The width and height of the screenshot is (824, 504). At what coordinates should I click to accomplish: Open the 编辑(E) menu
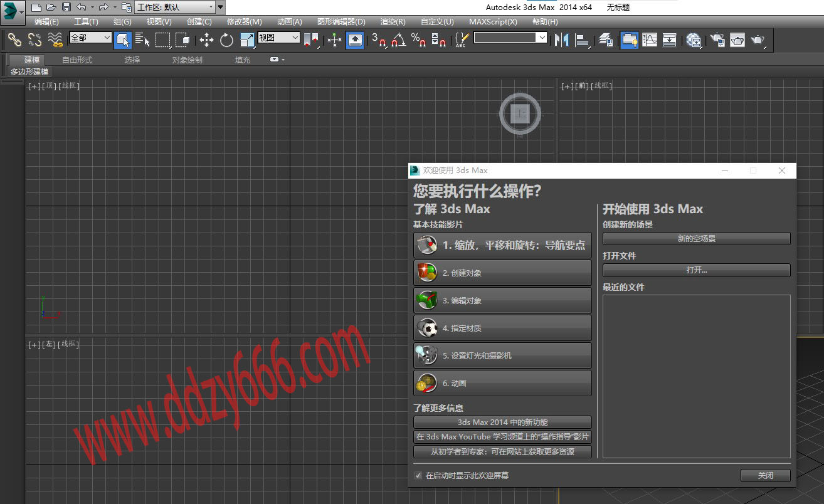pyautogui.click(x=46, y=22)
